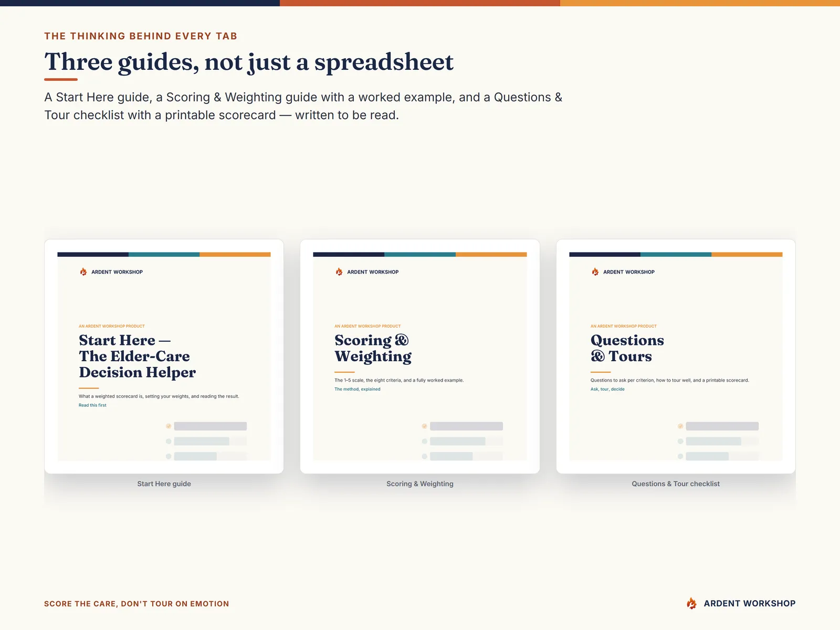
Task: Click the 'Questions & Tours' cover title
Action: coord(627,348)
